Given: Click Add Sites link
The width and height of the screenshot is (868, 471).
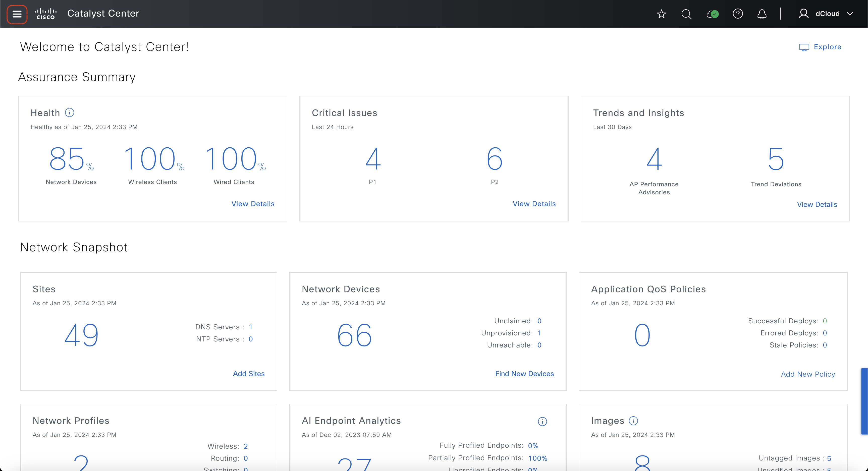Looking at the screenshot, I should click(x=249, y=374).
